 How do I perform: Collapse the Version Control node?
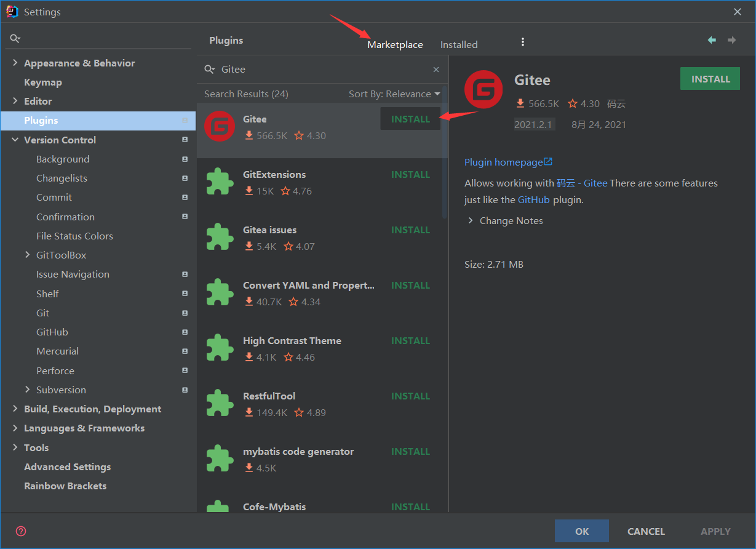(x=15, y=140)
